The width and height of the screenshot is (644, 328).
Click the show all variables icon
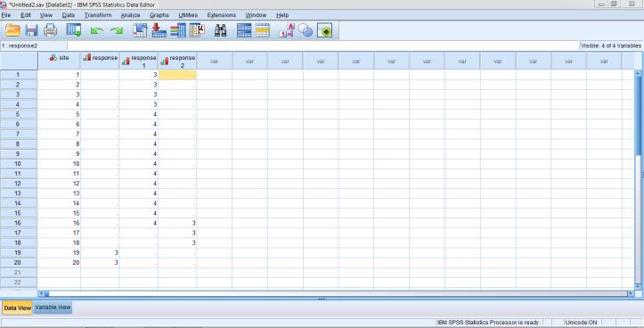point(324,30)
